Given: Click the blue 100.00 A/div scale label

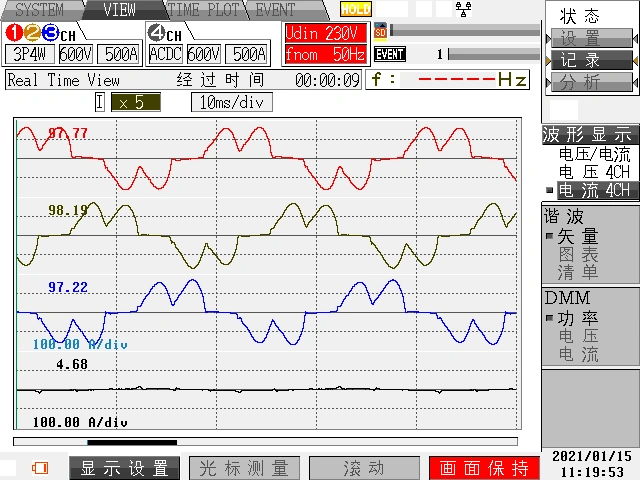Looking at the screenshot, I should pyautogui.click(x=80, y=344).
